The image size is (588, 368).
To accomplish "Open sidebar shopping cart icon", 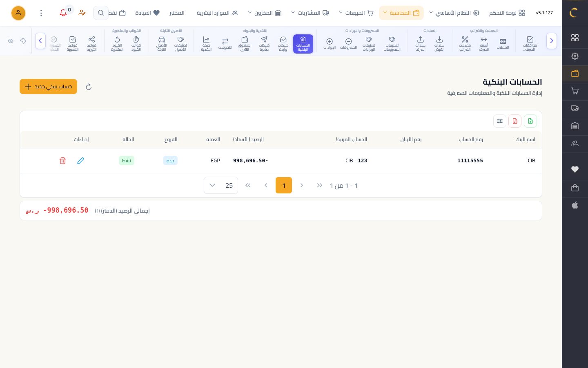I will coord(575,91).
